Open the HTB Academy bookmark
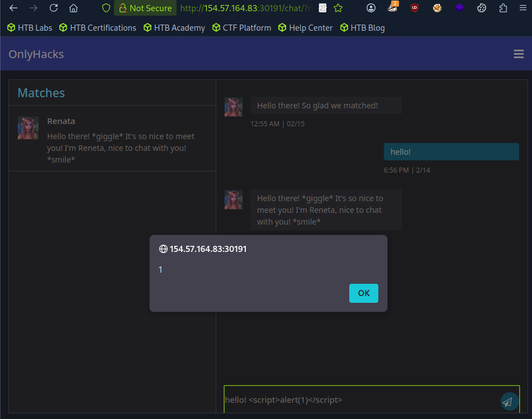532x419 pixels. pos(174,28)
